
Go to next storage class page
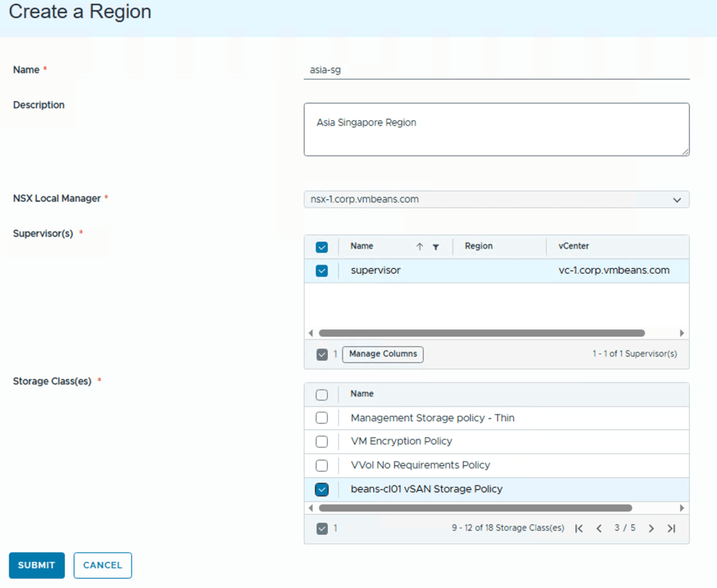(651, 528)
